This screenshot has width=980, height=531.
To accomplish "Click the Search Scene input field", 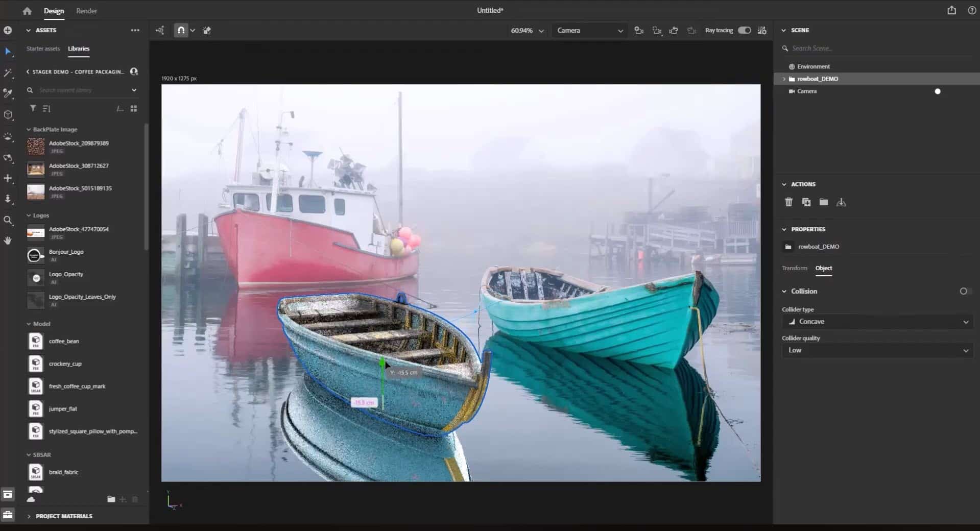I will point(878,49).
